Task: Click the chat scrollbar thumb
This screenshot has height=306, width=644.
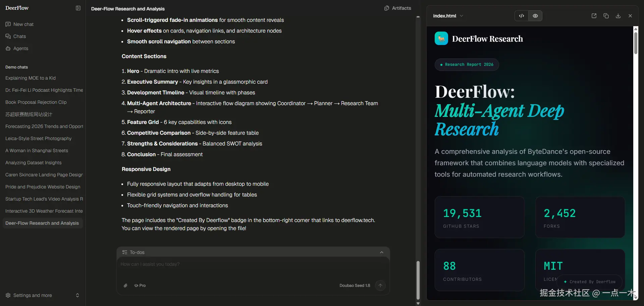Action: click(x=418, y=280)
